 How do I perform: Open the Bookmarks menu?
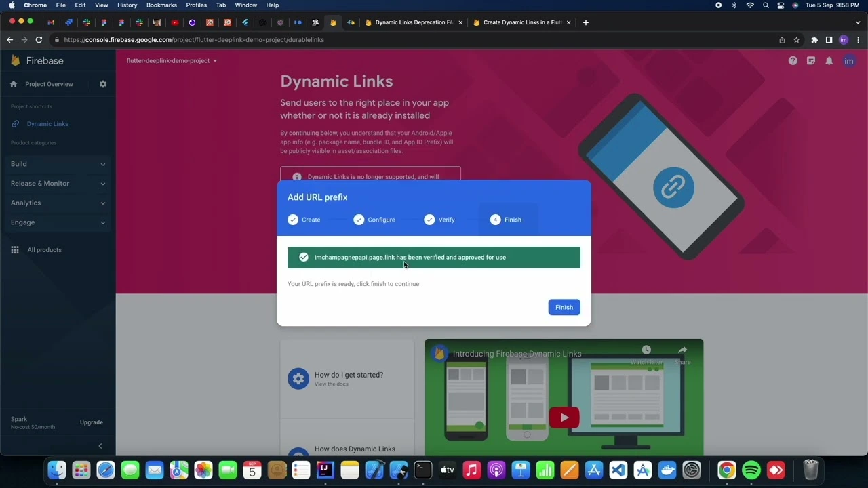coord(161,5)
